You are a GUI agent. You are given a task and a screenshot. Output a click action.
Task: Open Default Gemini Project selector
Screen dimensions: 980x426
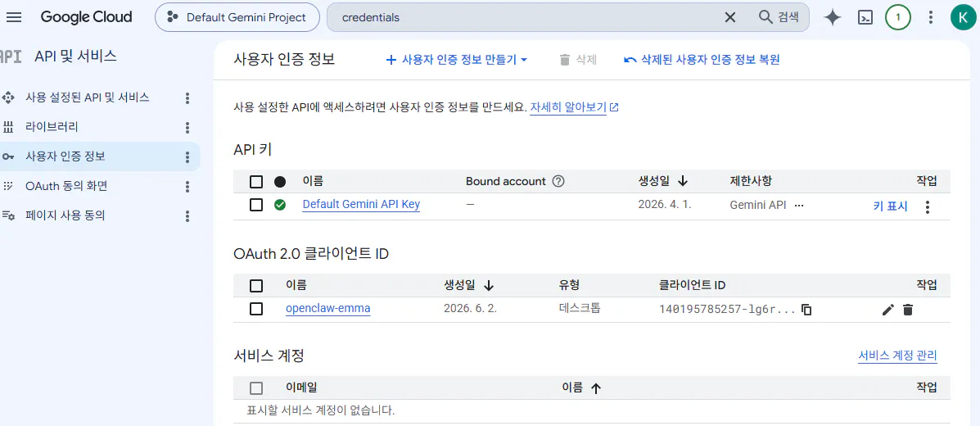(x=237, y=17)
